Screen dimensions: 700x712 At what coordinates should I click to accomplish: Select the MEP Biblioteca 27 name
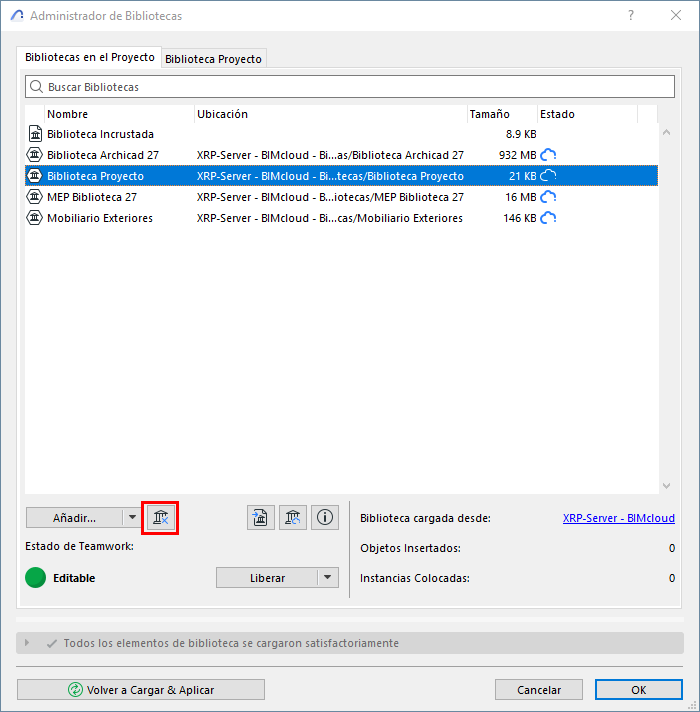pyautogui.click(x=92, y=197)
